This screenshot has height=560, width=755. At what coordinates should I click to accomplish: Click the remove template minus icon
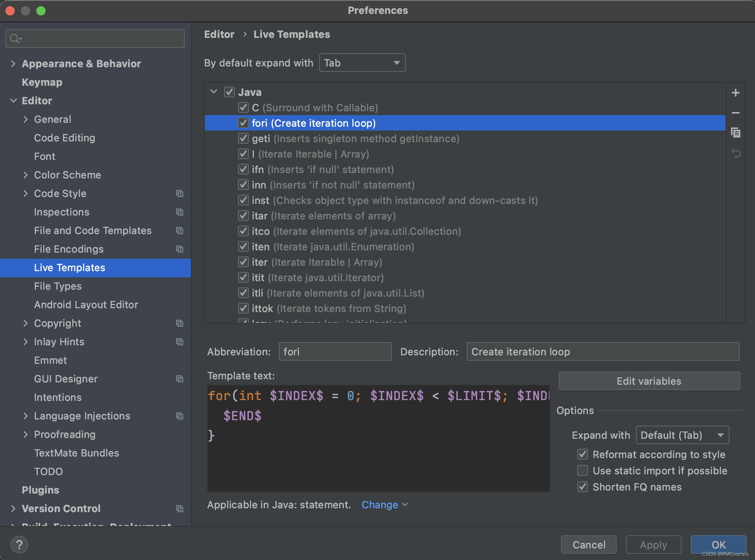pos(736,113)
